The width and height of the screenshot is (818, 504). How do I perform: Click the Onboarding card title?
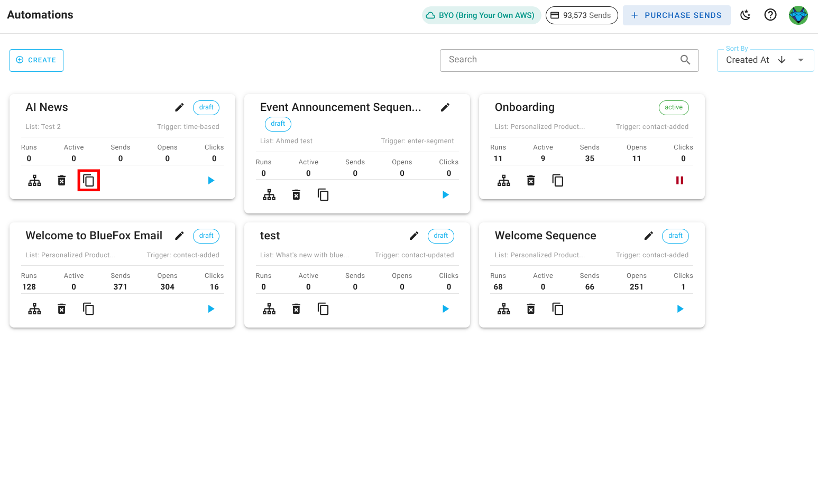[x=525, y=107]
